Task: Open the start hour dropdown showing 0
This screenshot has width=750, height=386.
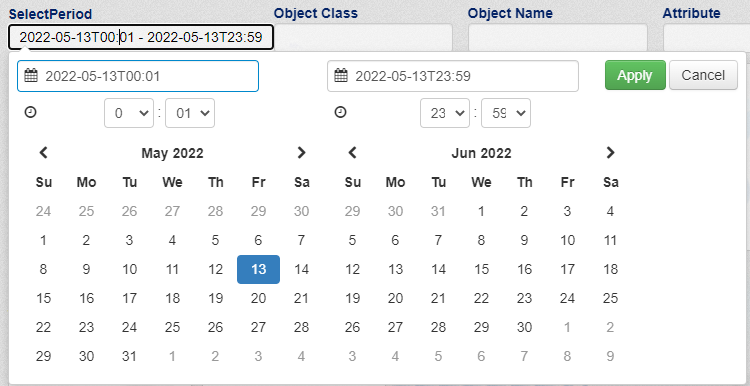Action: [x=129, y=113]
